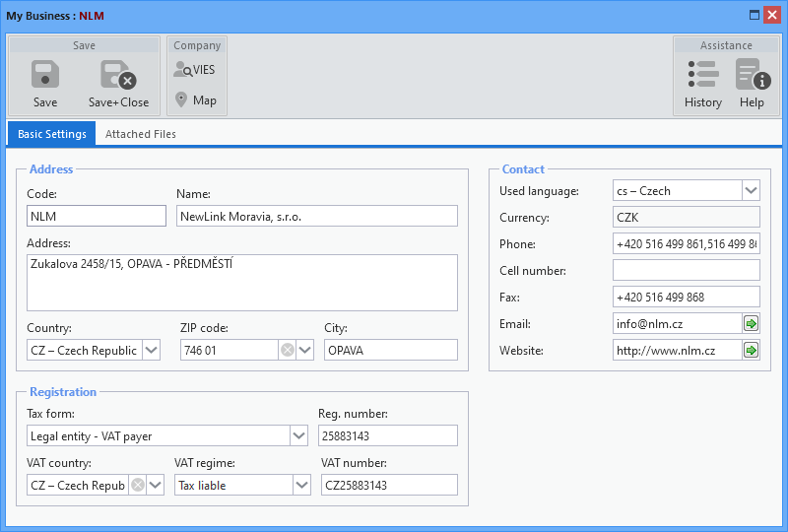Click the Reg. number field 25883143

pyautogui.click(x=388, y=435)
